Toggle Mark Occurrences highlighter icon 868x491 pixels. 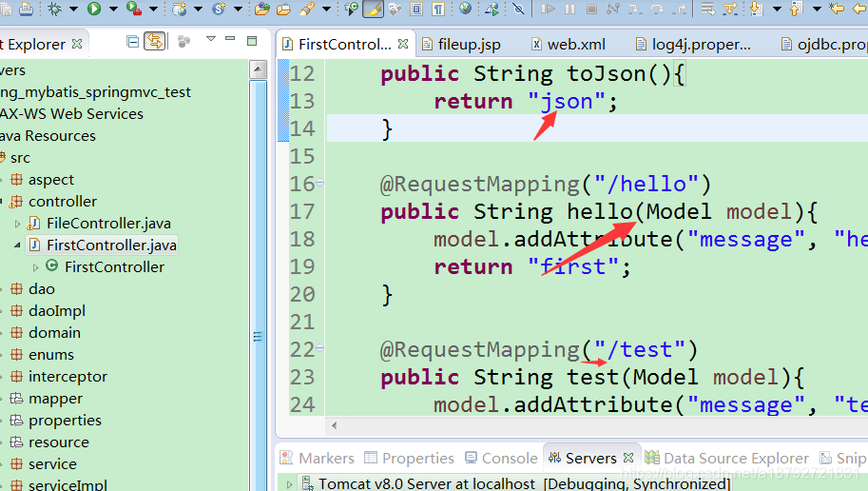pos(373,9)
